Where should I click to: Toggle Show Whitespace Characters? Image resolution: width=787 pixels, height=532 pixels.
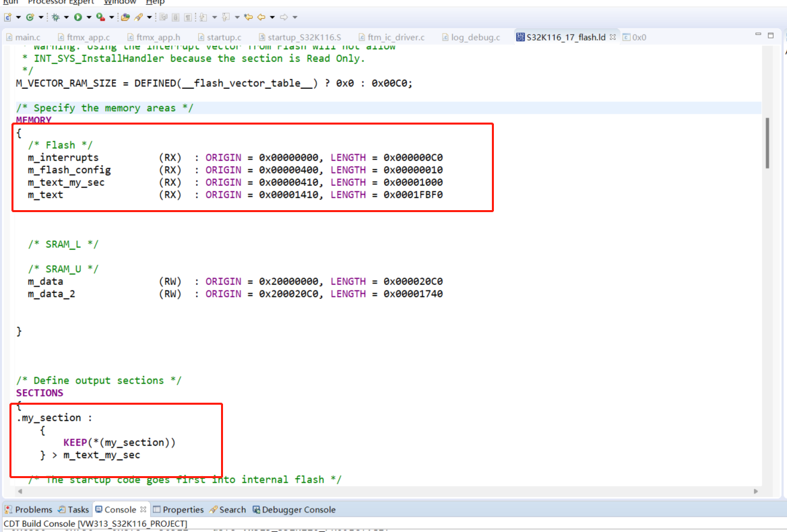pos(187,17)
